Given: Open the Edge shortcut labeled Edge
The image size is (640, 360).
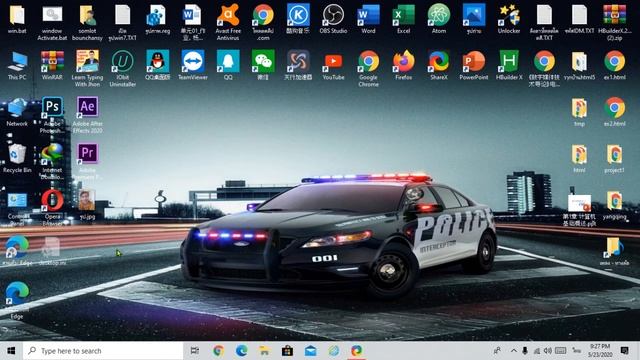Looking at the screenshot, I should click(17, 293).
